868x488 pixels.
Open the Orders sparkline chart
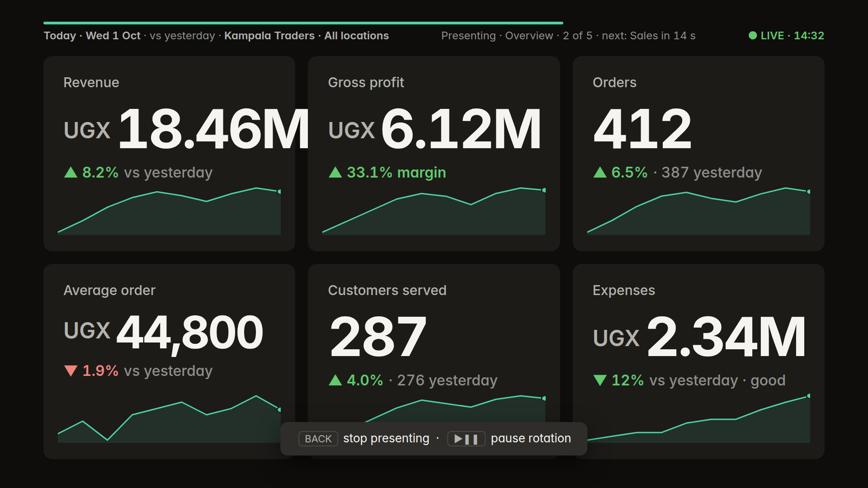pos(698,211)
